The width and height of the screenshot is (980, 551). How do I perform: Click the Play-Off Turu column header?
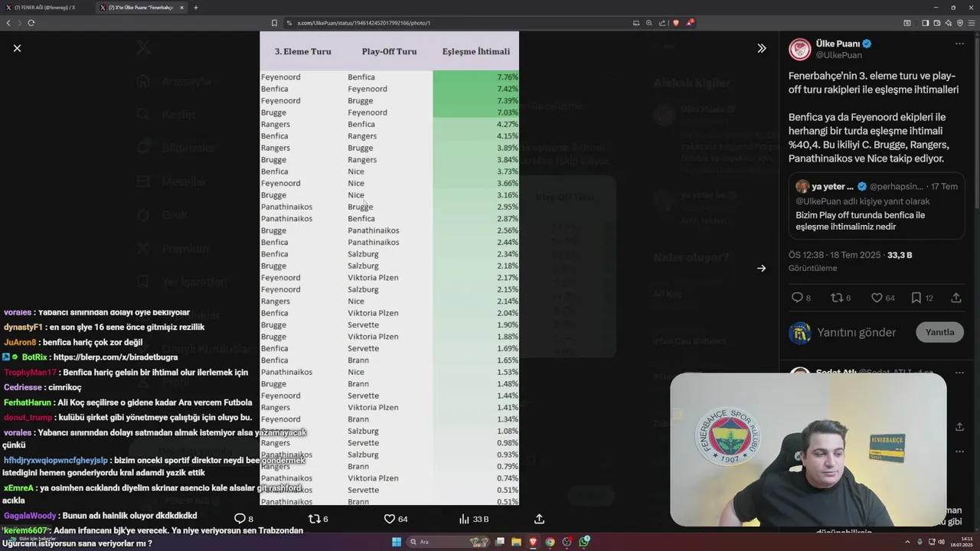click(389, 51)
